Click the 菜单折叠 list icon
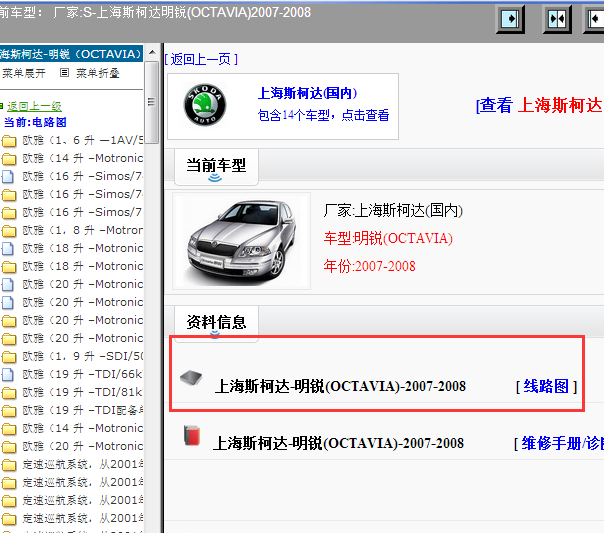Image resolution: width=604 pixels, height=533 pixels. (64, 72)
